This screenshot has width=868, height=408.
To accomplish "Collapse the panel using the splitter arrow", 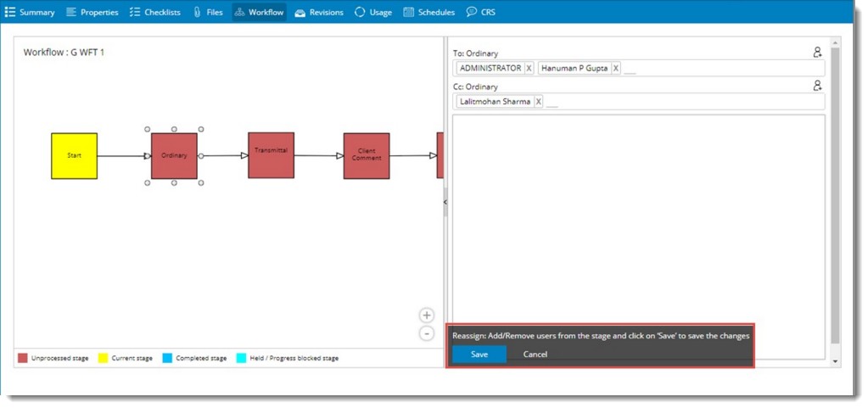I will 445,202.
